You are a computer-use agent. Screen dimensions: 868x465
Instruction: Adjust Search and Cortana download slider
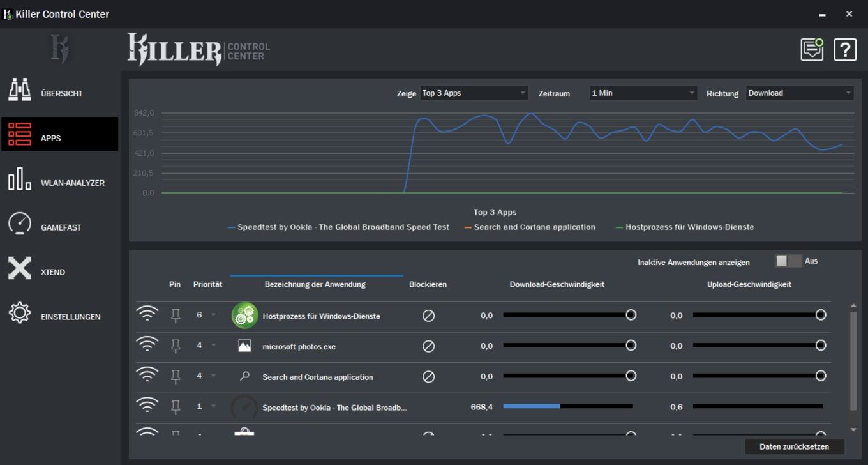click(x=569, y=376)
